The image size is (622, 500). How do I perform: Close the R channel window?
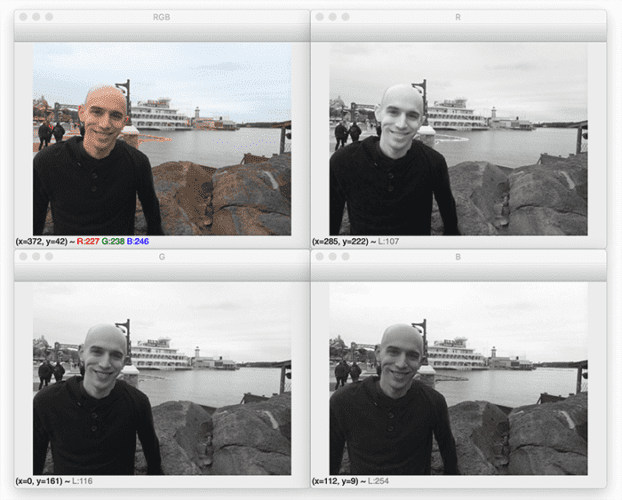(319, 17)
